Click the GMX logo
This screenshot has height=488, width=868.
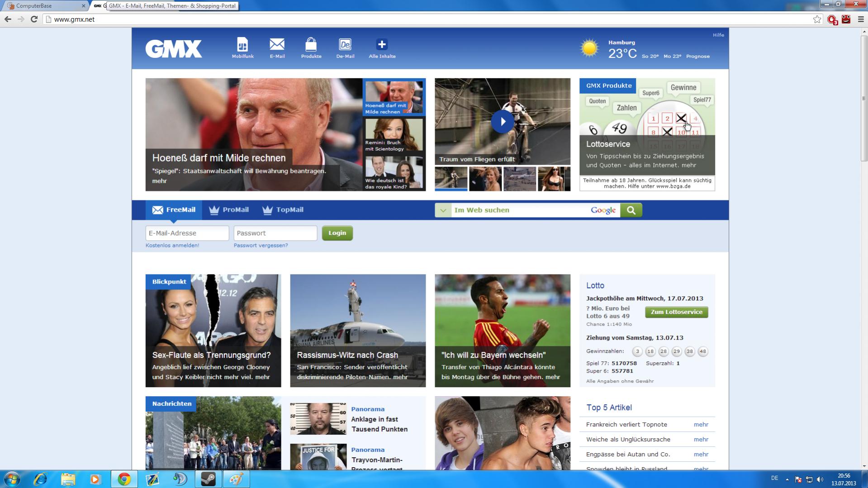(x=174, y=49)
